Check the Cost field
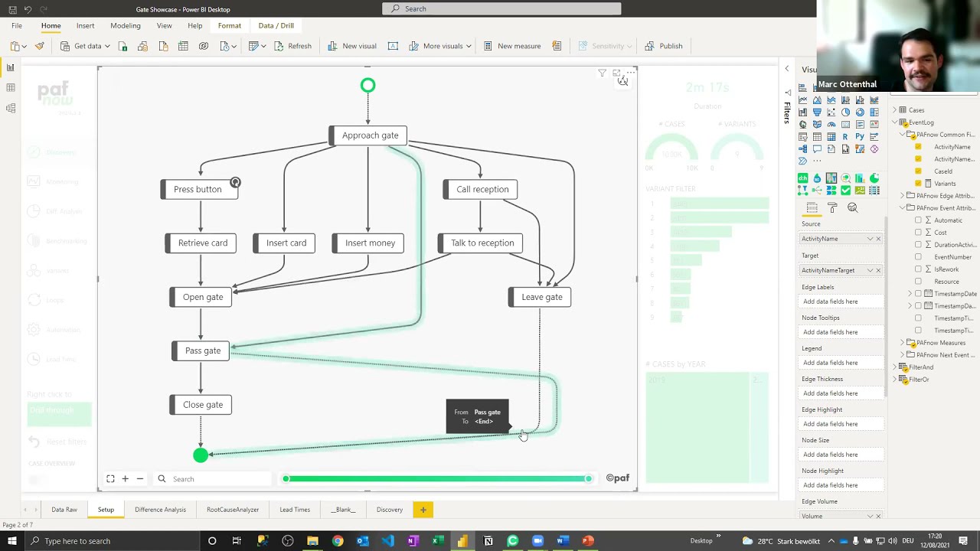 pyautogui.click(x=918, y=233)
